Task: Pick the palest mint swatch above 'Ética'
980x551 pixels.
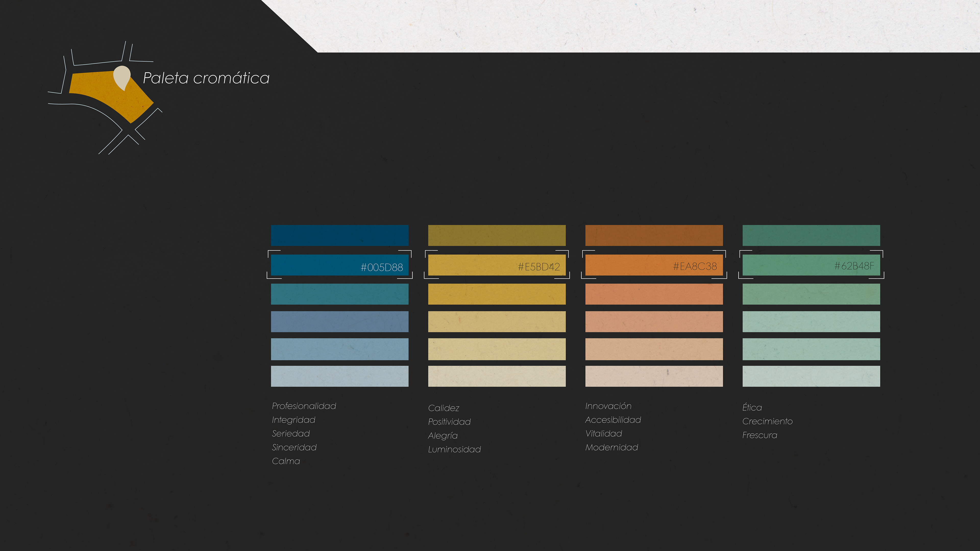Action: (811, 377)
